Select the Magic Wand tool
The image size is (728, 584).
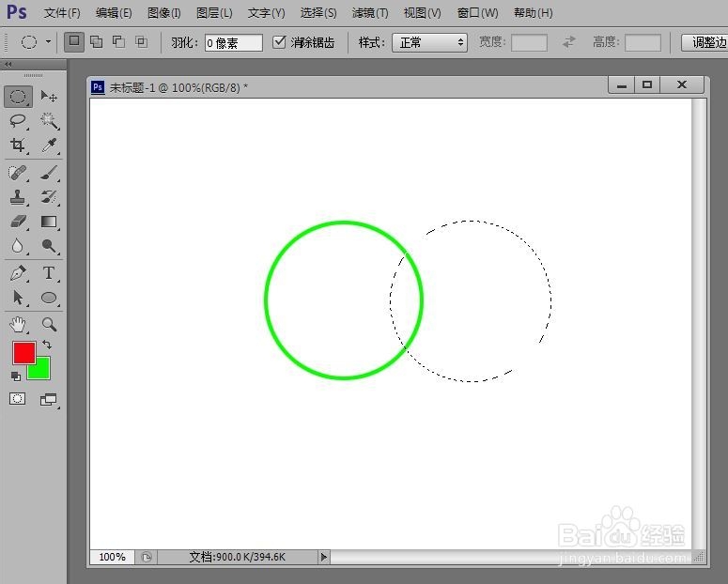[49, 121]
